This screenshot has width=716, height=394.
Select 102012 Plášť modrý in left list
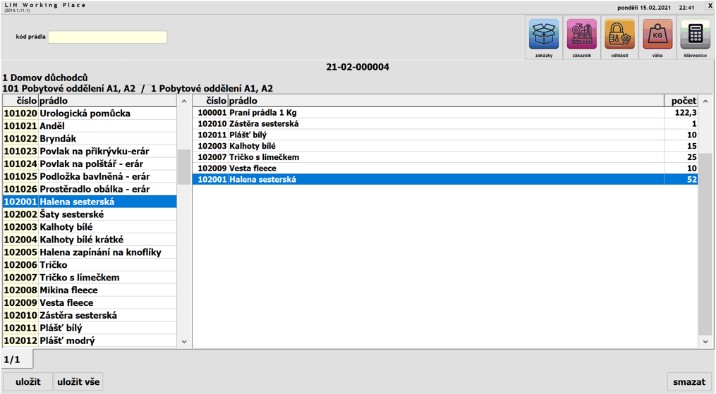click(x=90, y=341)
